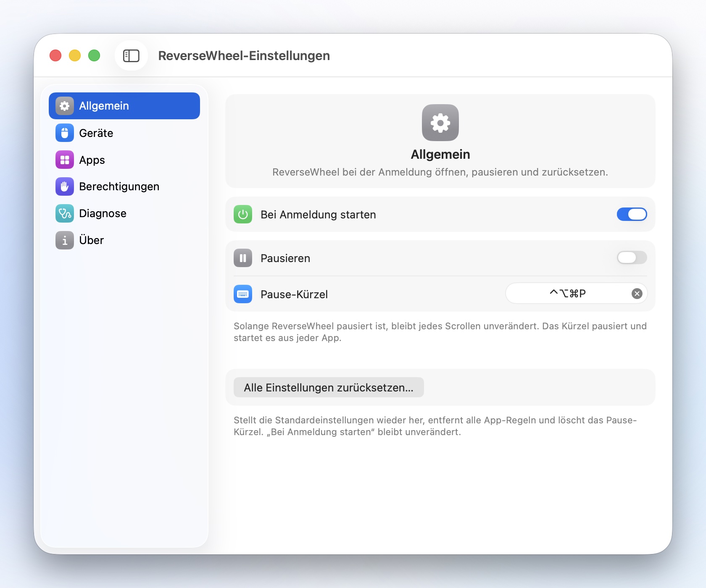
Task: Switch to the Apps section label
Action: tap(92, 160)
